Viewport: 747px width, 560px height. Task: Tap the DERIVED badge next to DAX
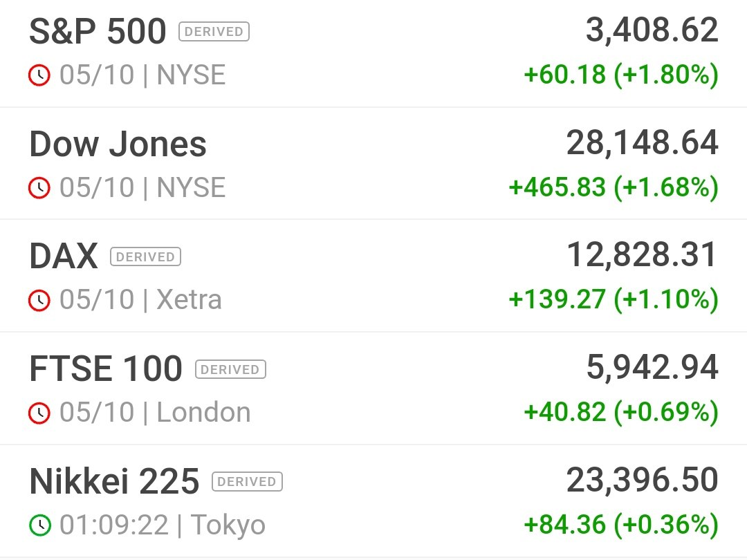tap(145, 256)
